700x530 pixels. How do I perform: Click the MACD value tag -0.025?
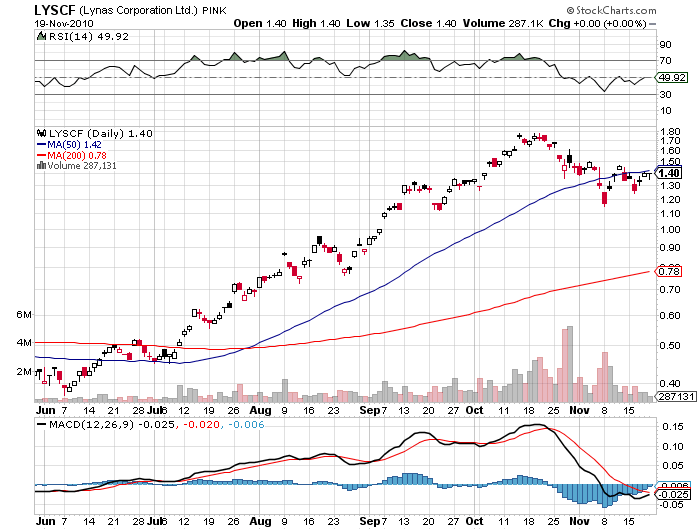click(x=673, y=495)
